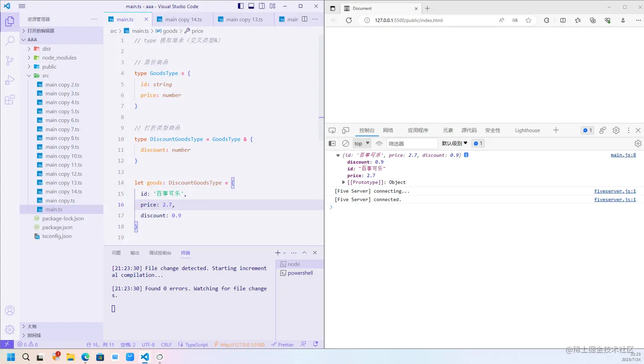The image size is (644, 364).
Task: Add this page to favorites with the star icon
Action: (529, 20)
